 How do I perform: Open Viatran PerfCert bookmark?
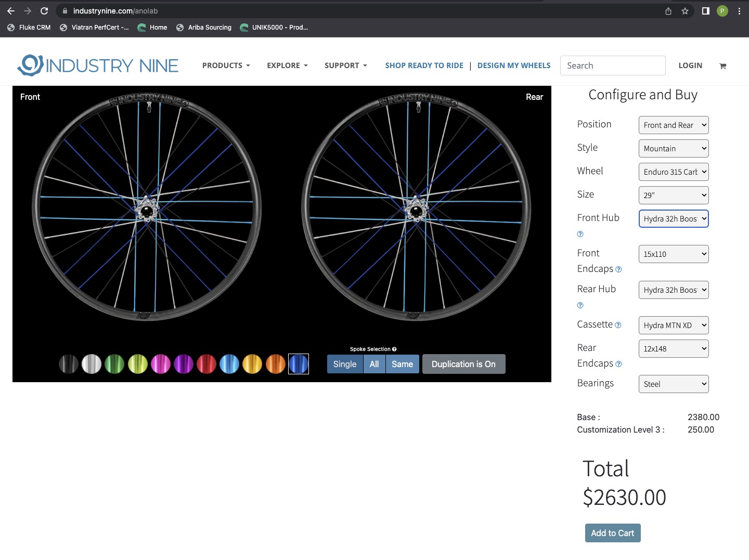(x=94, y=28)
